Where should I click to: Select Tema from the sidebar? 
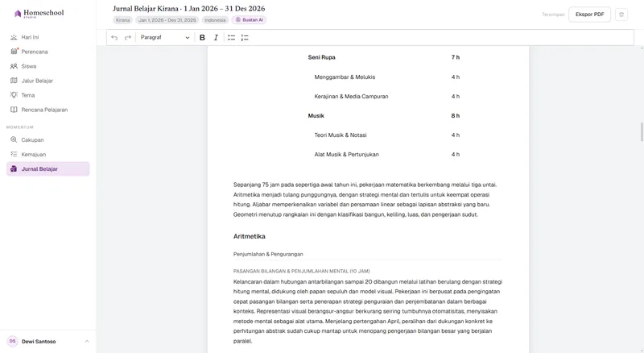click(47, 95)
